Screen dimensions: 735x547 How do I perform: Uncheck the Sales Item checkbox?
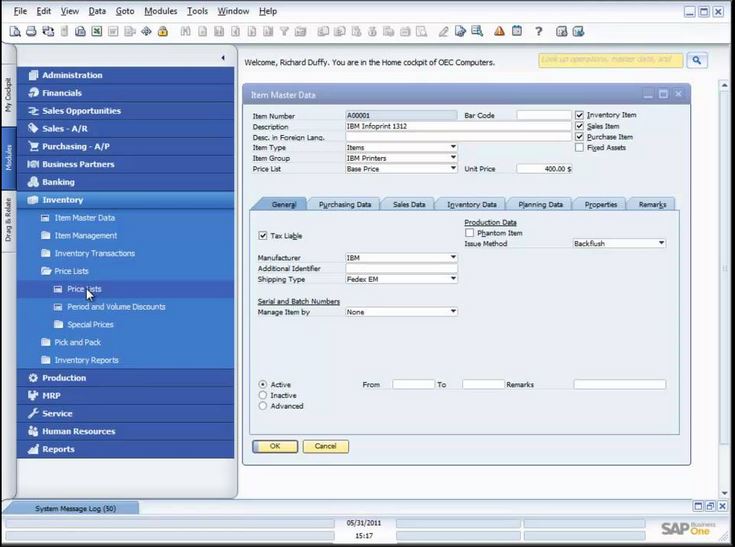(579, 126)
